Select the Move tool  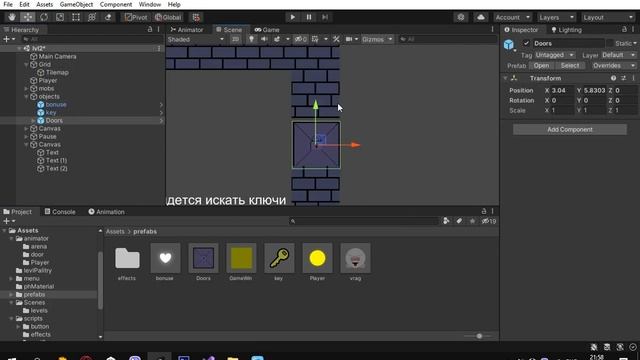pos(28,17)
